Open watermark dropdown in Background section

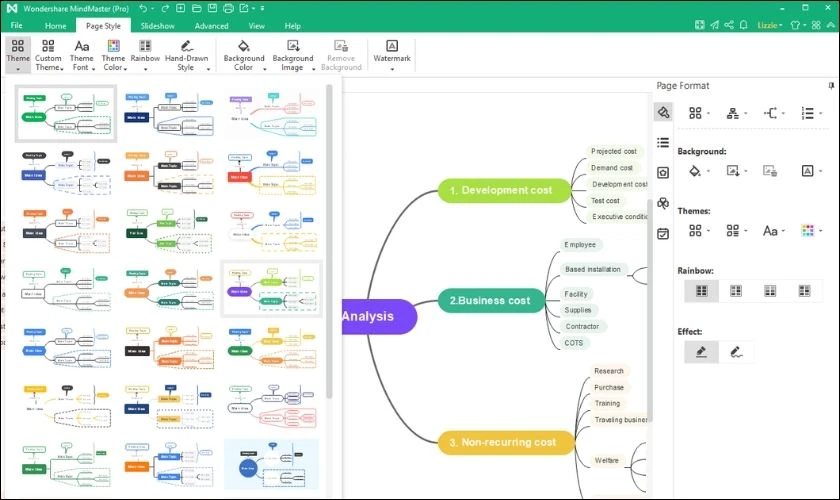(x=812, y=171)
